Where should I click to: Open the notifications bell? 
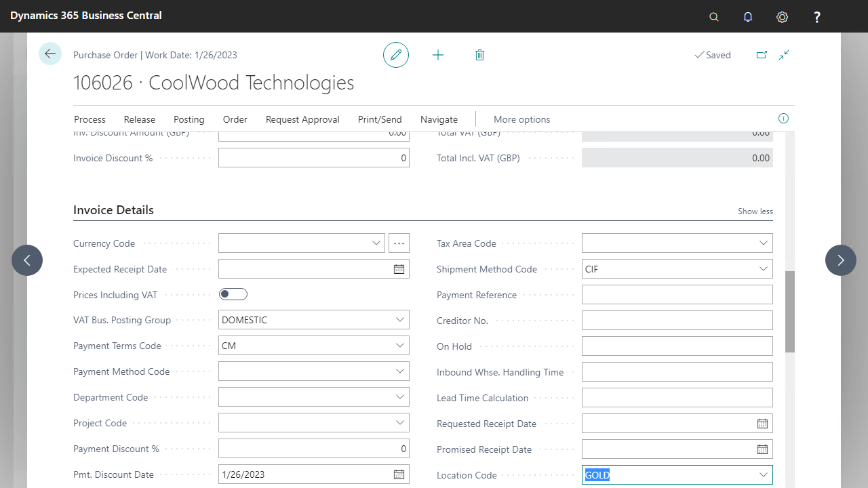click(x=748, y=17)
